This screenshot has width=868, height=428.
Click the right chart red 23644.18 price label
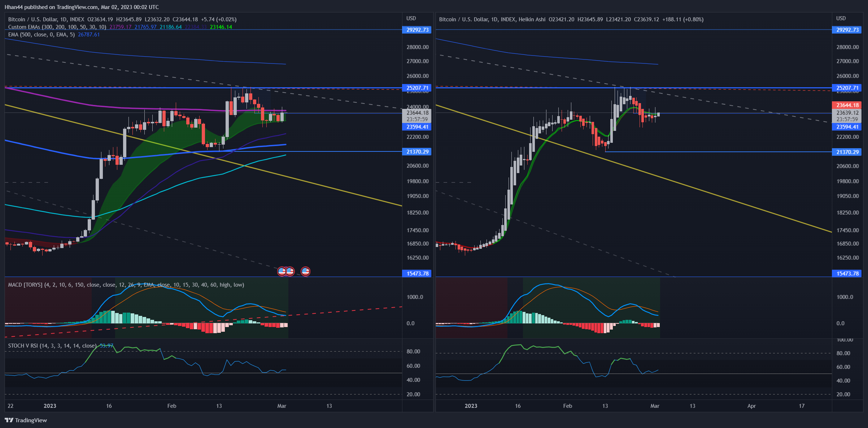847,105
